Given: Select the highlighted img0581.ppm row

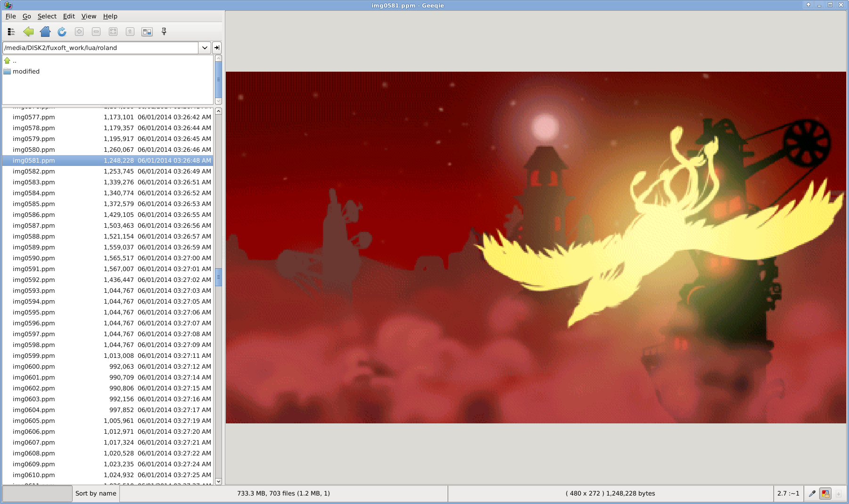Looking at the screenshot, I should click(x=107, y=161).
